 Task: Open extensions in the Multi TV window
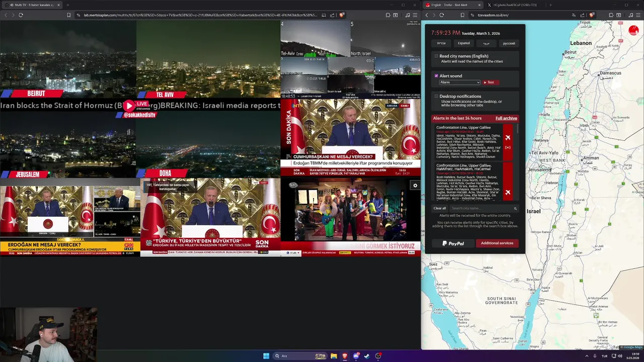(388, 15)
